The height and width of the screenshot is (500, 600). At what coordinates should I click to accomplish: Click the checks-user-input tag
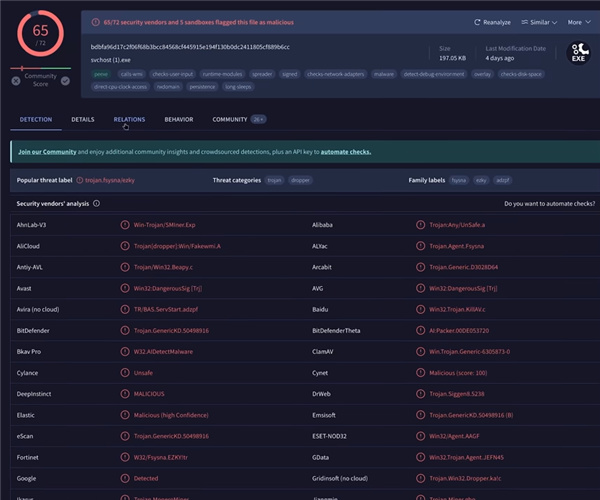tap(173, 74)
